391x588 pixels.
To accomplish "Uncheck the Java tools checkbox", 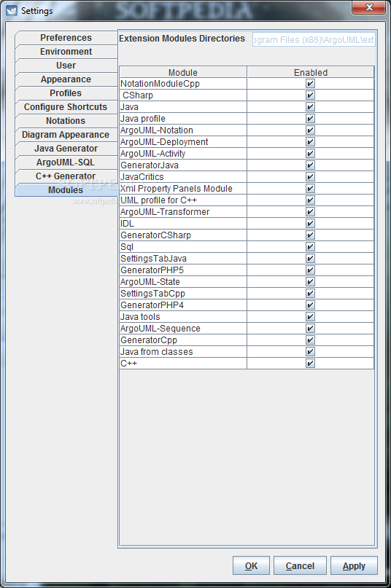I will (310, 316).
